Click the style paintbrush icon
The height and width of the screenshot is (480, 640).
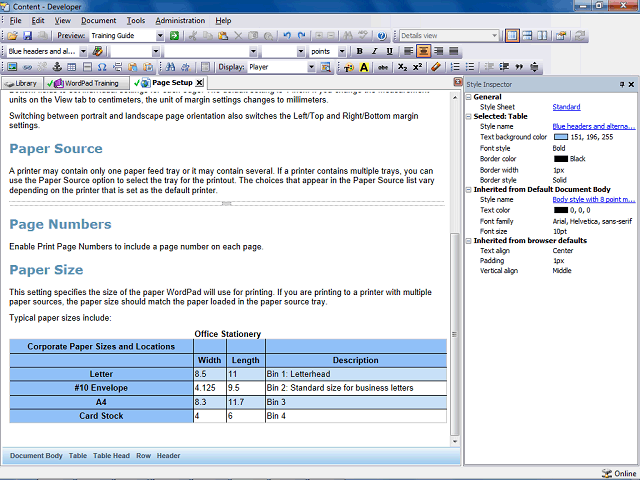98,51
